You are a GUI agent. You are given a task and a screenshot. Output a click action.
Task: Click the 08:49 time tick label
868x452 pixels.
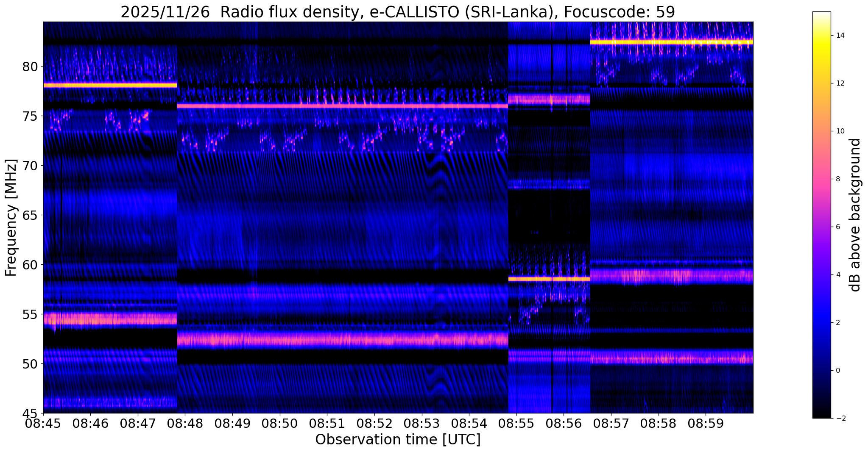(232, 423)
